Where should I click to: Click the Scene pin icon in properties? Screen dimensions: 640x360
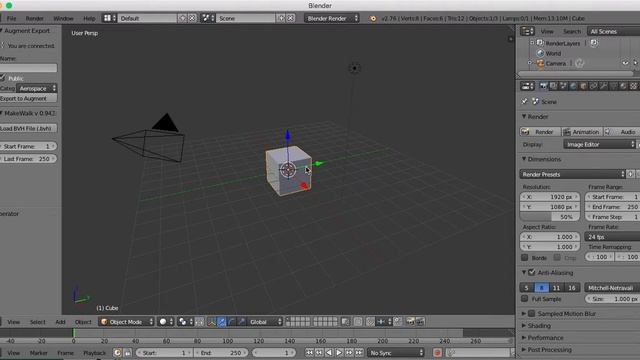tap(525, 101)
